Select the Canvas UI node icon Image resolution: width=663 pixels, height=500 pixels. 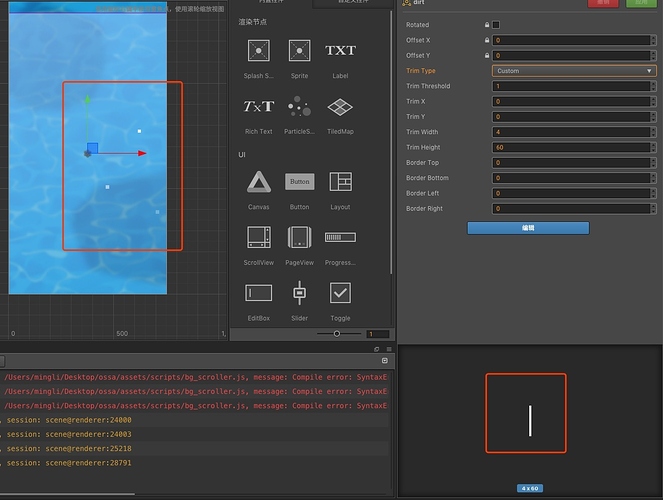[258, 182]
